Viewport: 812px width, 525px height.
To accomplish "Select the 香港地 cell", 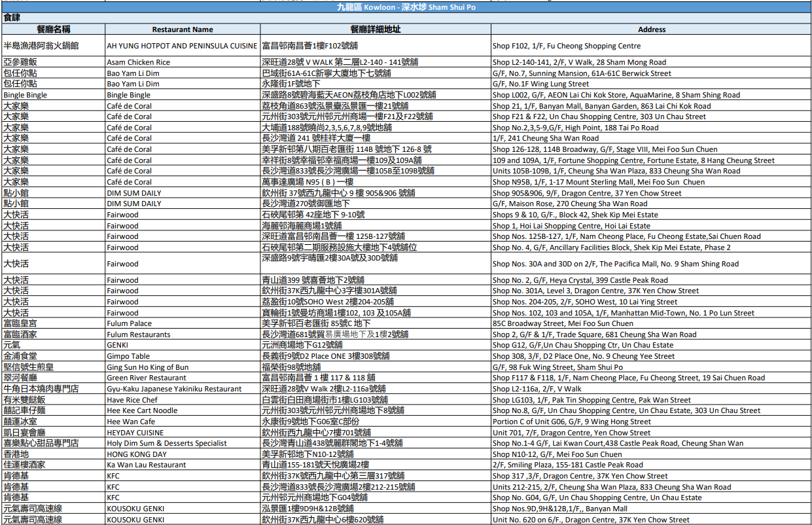I will (53, 454).
